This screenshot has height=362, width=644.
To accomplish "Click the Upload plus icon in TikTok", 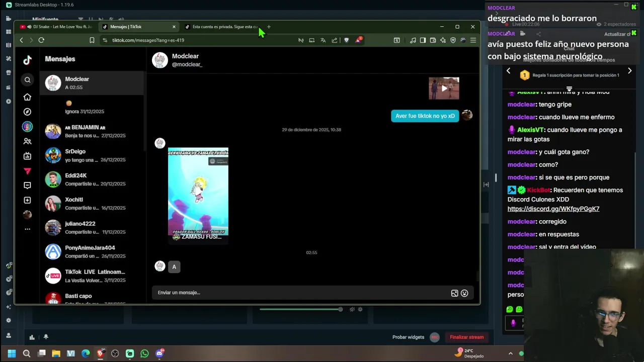I will click(x=28, y=200).
